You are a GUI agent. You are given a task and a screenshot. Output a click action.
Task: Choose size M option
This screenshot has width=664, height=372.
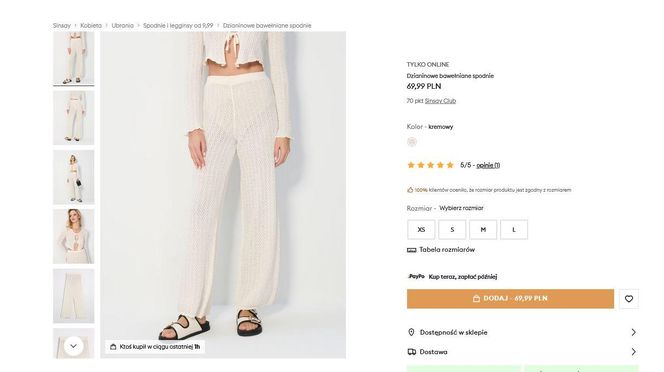[483, 230]
